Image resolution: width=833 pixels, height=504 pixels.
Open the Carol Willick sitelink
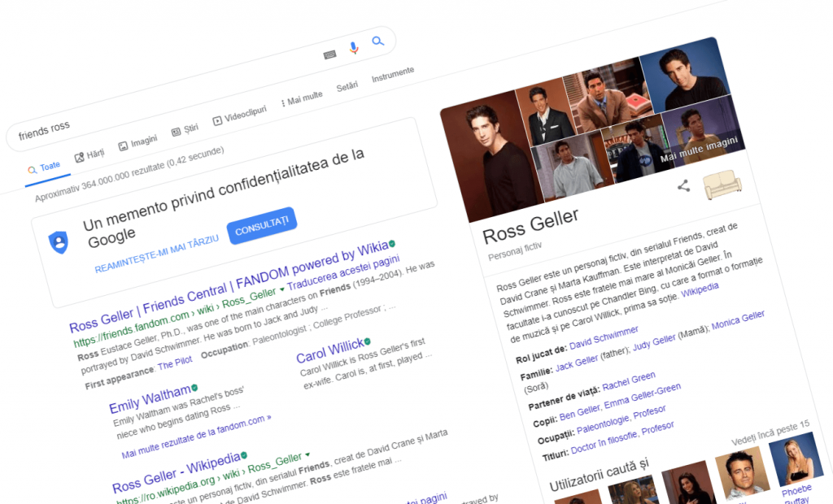point(329,350)
